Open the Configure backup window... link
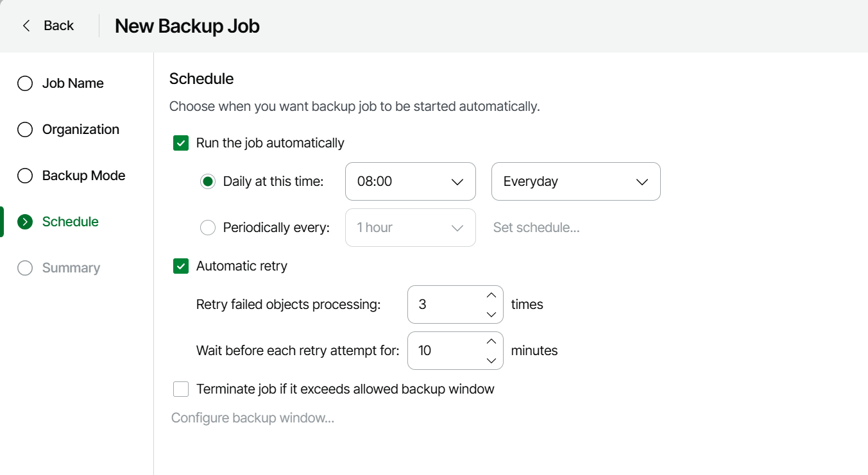 point(253,418)
